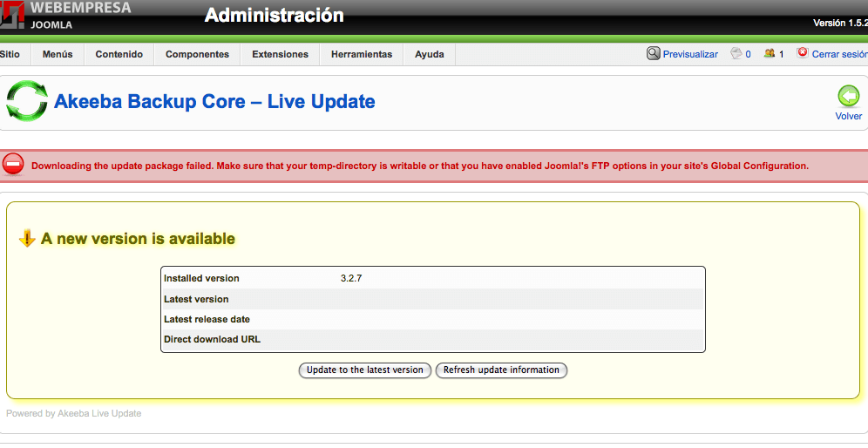
Task: Click Update to the latest version button
Action: click(365, 370)
